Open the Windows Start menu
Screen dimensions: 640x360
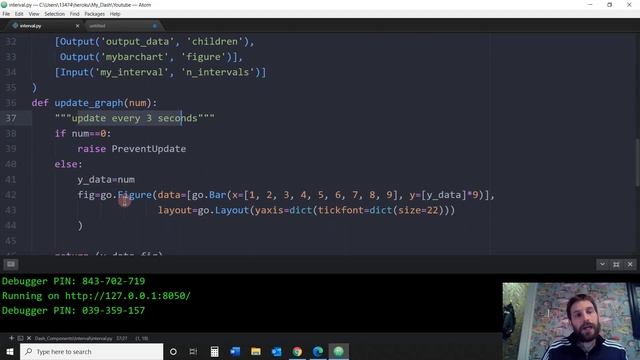[x=10, y=351]
